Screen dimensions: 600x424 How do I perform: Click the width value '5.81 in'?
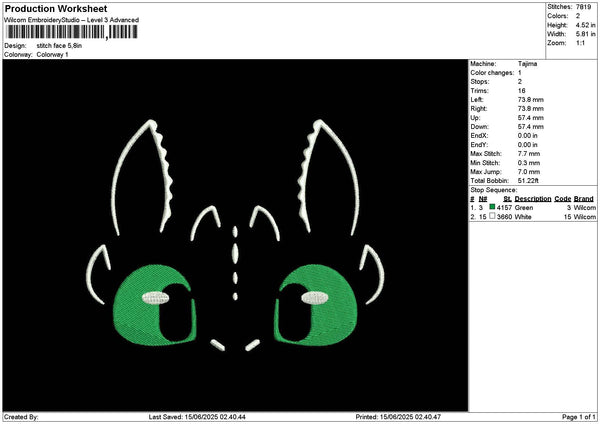coord(585,34)
